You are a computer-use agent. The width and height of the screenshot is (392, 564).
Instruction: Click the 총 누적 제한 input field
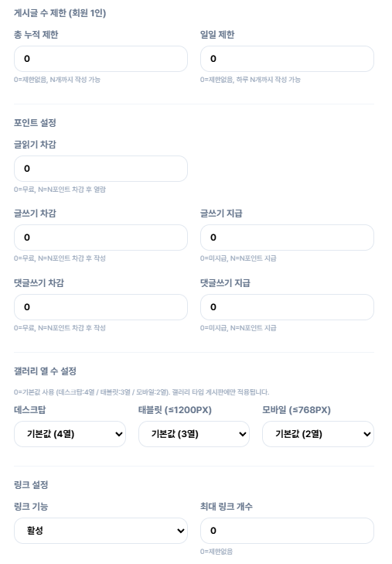(101, 59)
